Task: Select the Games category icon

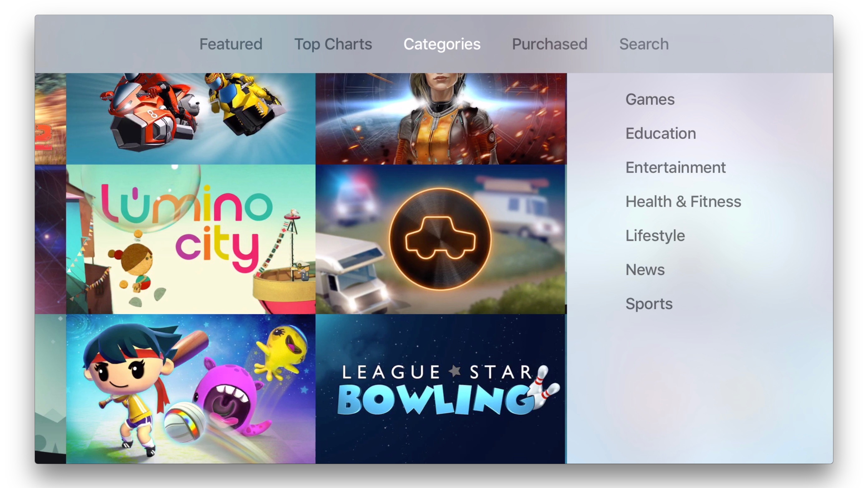Action: tap(650, 99)
